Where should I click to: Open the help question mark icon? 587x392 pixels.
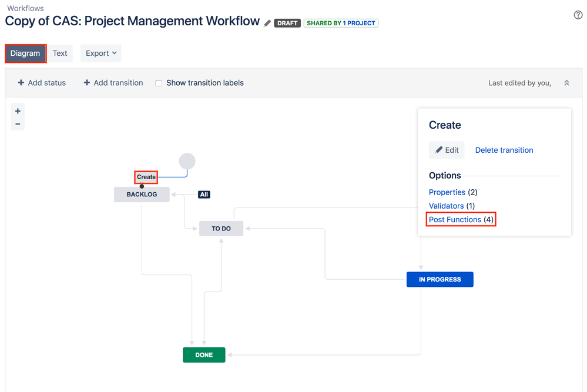coord(578,15)
